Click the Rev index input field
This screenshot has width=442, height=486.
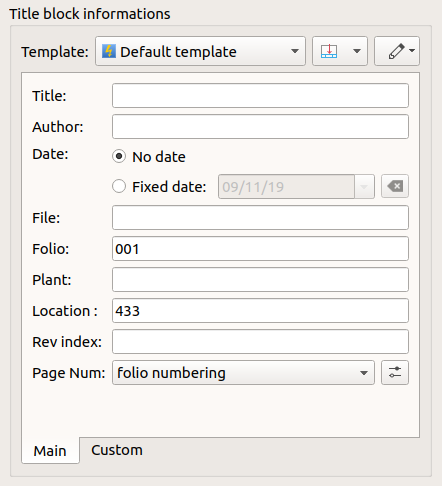(260, 342)
